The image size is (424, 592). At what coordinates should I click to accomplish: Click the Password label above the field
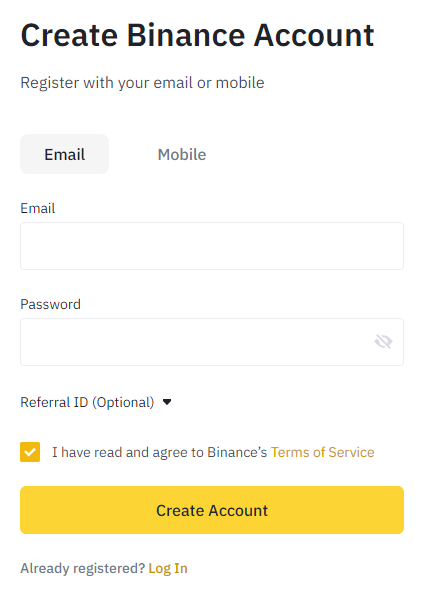(51, 304)
